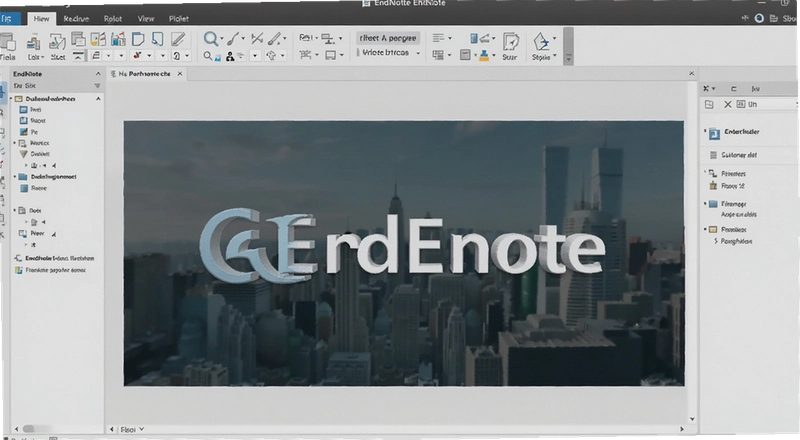The height and width of the screenshot is (440, 800).
Task: Collapse the EndNote left panel header chevron
Action: click(x=98, y=74)
